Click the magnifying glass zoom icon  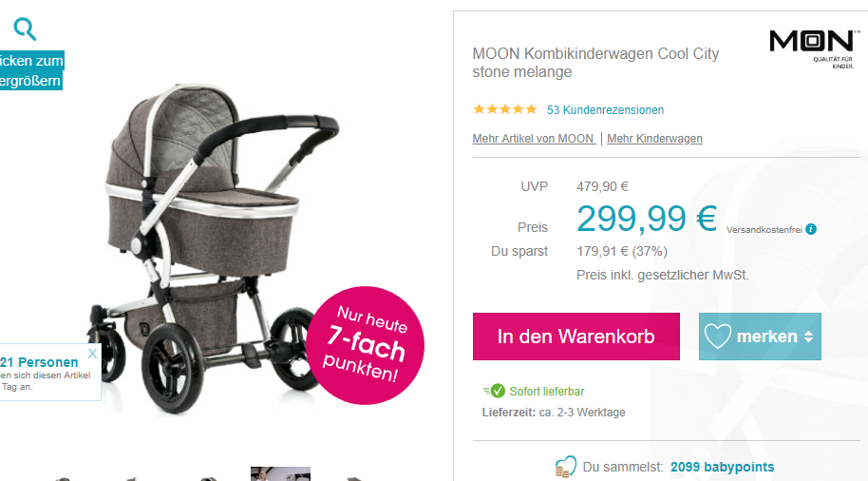(25, 29)
